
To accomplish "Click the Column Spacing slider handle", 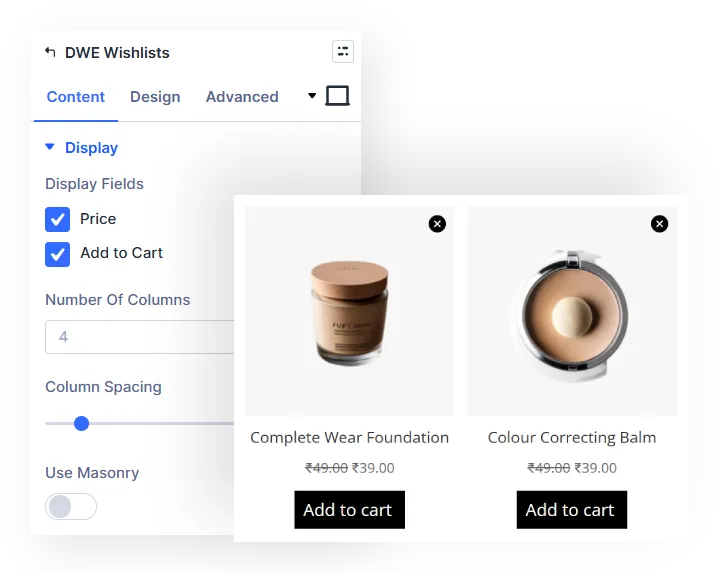I will tap(81, 423).
